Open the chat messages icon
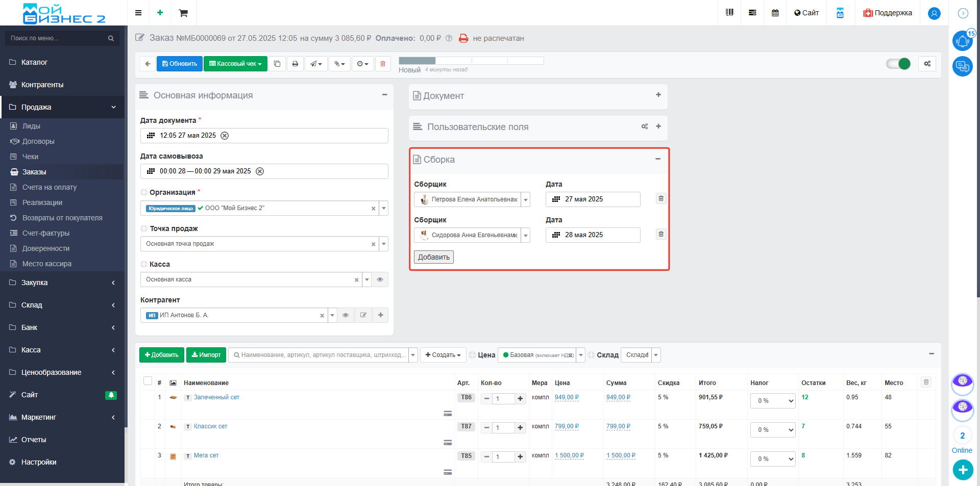This screenshot has width=980, height=486. 963,66
